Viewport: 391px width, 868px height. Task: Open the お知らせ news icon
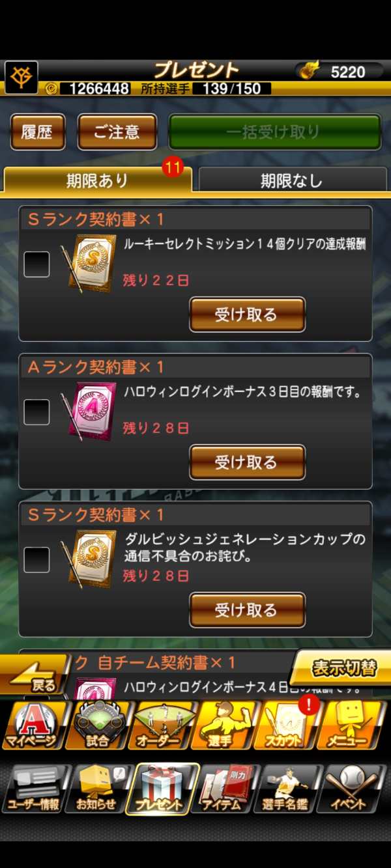click(x=96, y=789)
